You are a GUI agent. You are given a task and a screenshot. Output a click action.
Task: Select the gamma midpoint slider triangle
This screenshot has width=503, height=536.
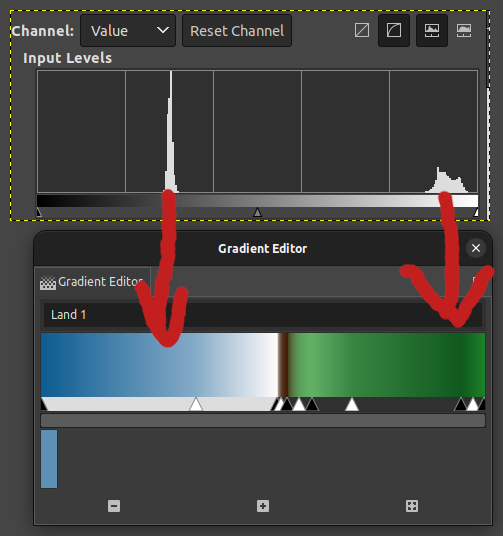pos(257,212)
